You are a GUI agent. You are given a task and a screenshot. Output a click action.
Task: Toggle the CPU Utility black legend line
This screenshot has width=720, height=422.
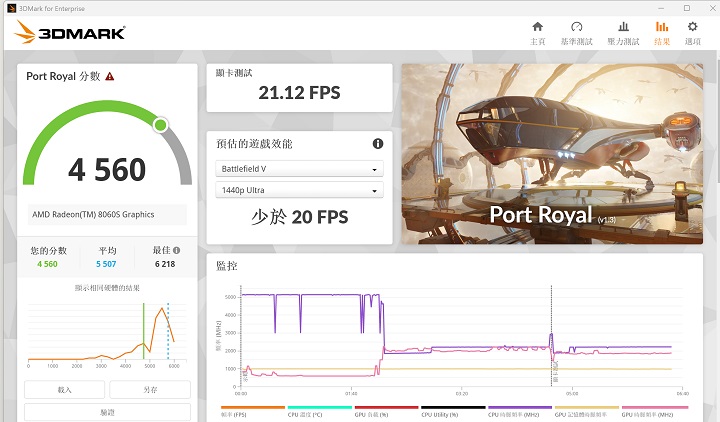tap(453, 407)
